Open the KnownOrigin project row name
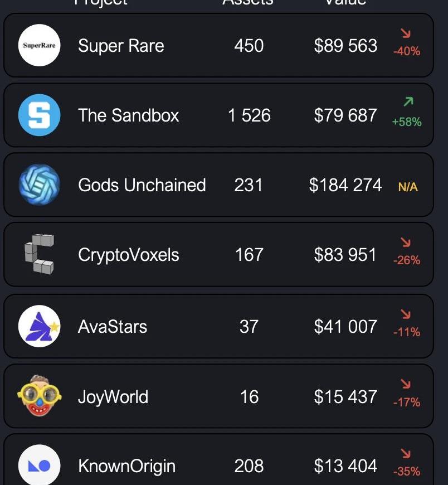 126,467
